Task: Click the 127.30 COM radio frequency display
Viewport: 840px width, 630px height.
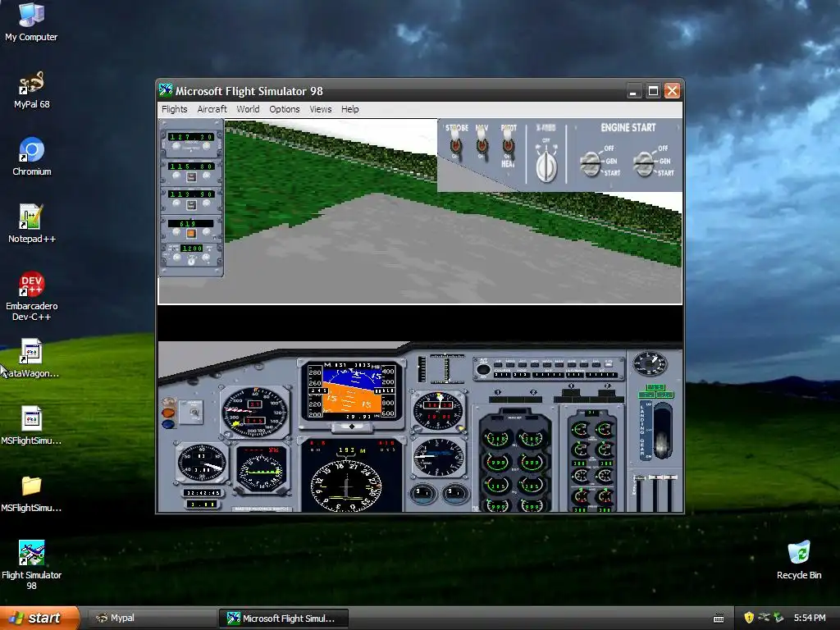Action: pyautogui.click(x=191, y=137)
